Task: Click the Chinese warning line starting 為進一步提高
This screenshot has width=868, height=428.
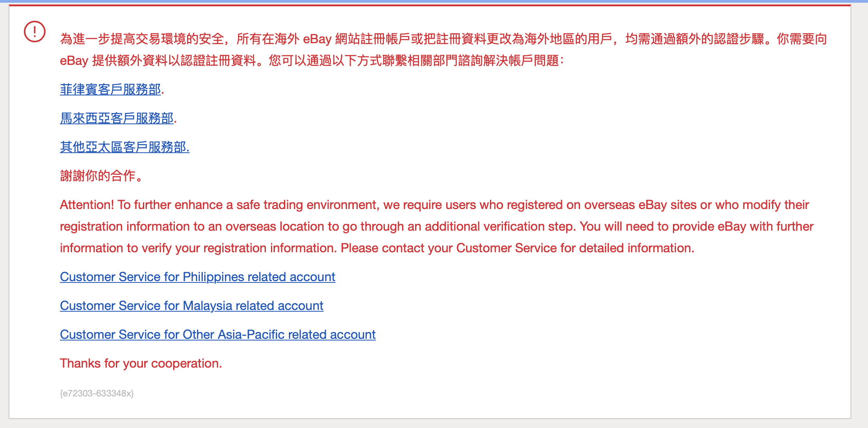Action: pos(443,39)
